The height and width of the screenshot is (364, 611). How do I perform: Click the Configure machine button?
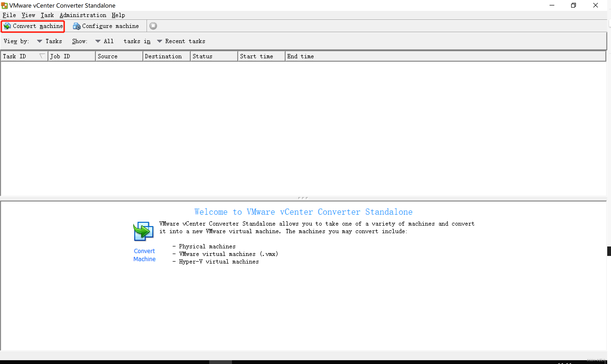tap(106, 26)
